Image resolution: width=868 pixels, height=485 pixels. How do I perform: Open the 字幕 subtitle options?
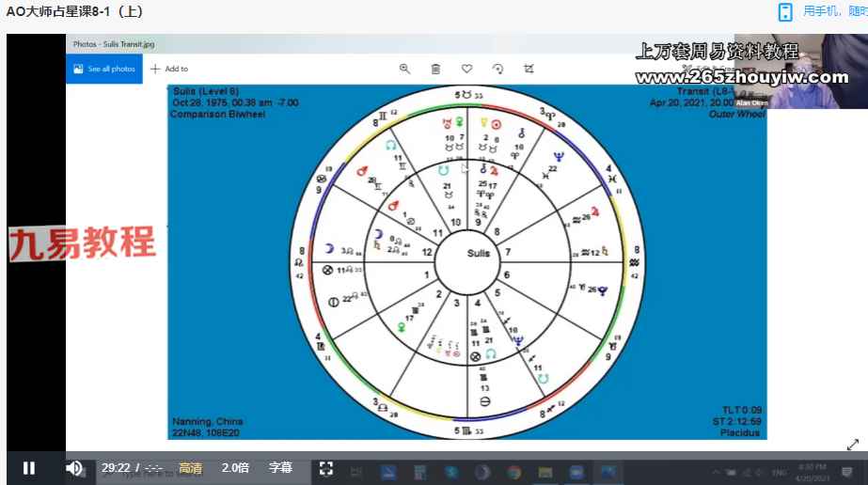coord(280,468)
